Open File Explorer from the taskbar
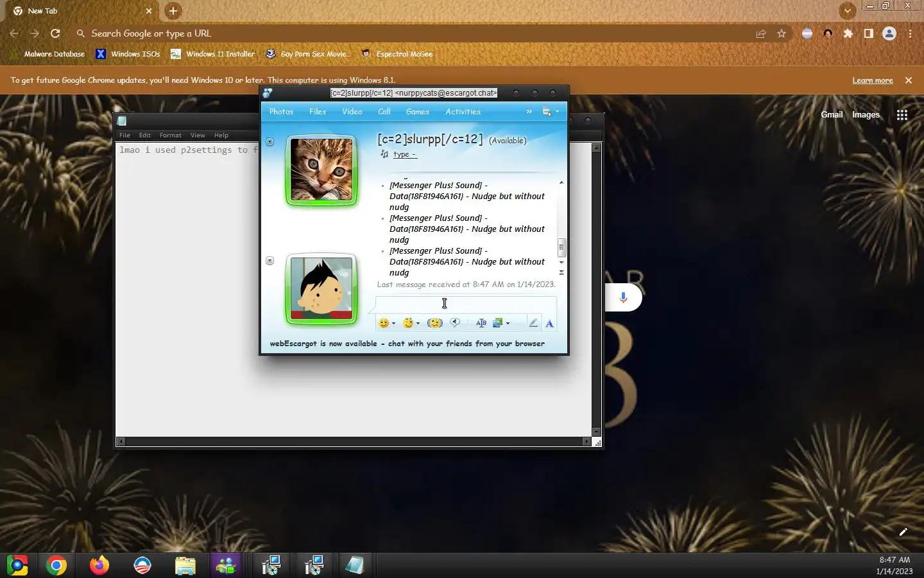The height and width of the screenshot is (578, 924). [185, 565]
